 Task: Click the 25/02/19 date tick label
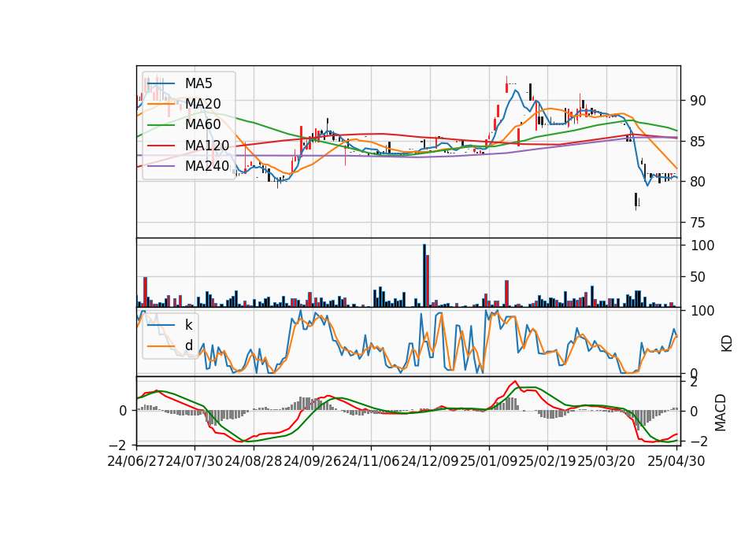click(x=547, y=461)
